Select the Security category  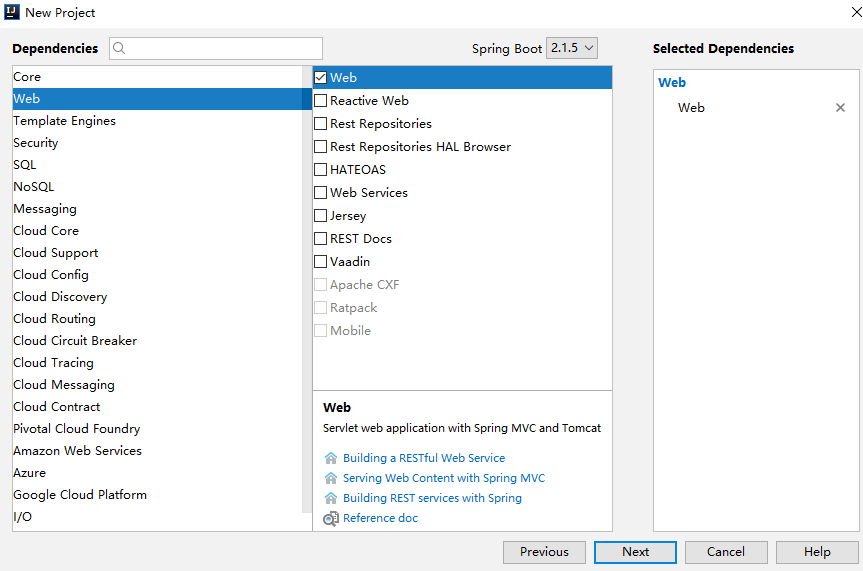point(36,143)
